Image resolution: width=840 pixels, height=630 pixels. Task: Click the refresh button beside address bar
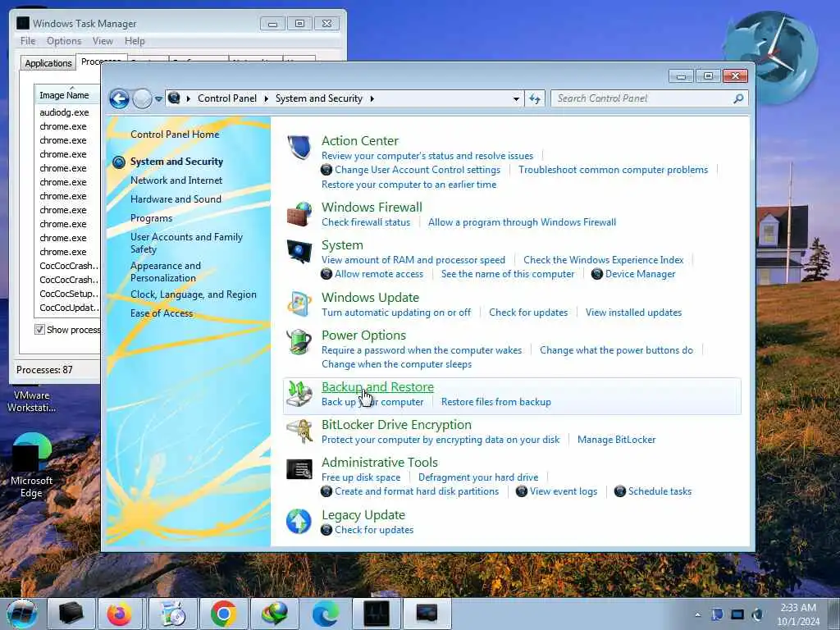click(x=535, y=98)
